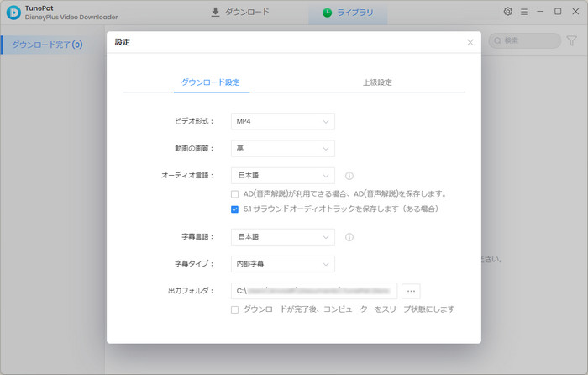Image resolution: width=588 pixels, height=375 pixels.
Task: Click the 検索 search box
Action: [525, 40]
